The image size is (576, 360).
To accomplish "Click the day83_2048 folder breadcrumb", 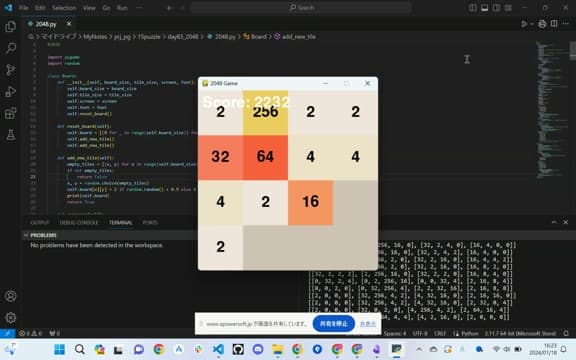I will (x=183, y=36).
